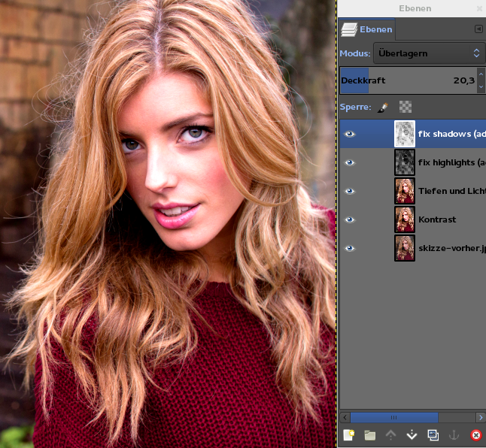Hide the fix shadows layer
This screenshot has width=486, height=448.
point(349,134)
